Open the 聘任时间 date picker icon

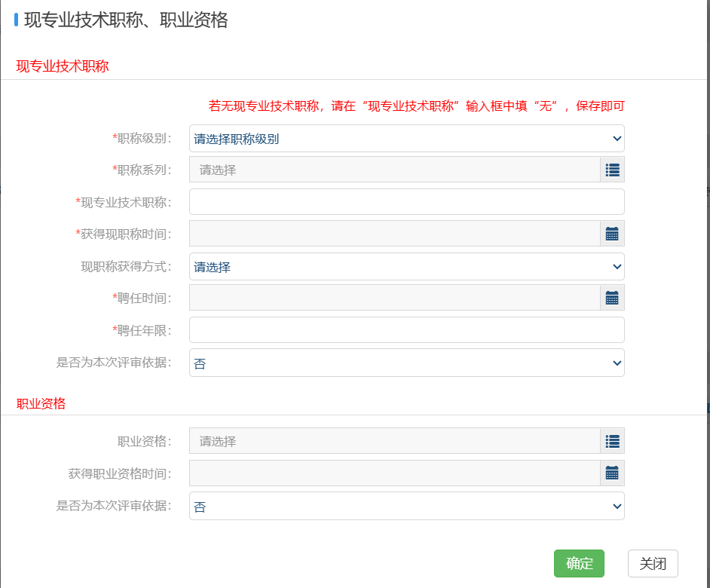(x=612, y=298)
